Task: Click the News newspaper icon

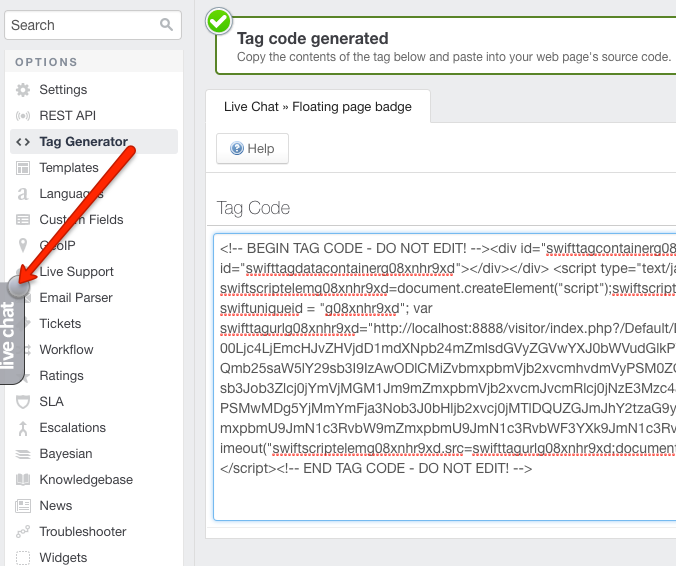Action: [23, 506]
